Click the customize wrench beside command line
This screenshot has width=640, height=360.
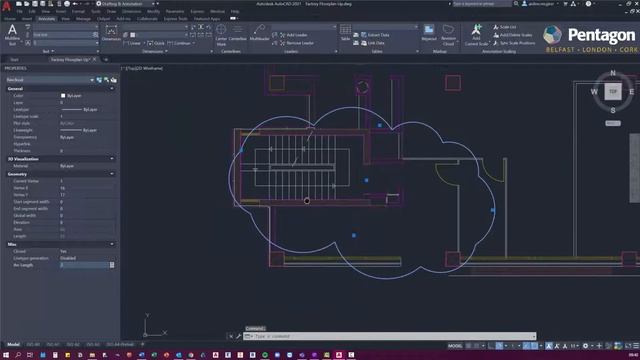click(x=238, y=336)
